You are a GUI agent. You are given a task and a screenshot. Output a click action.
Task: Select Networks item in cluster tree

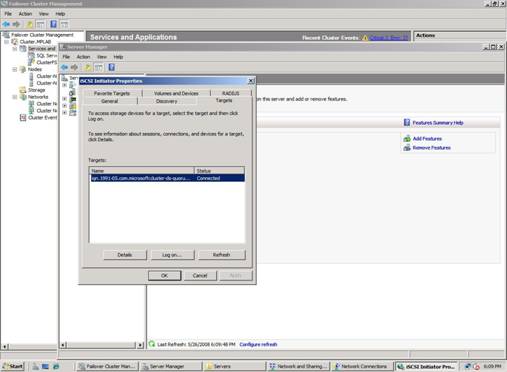(x=38, y=97)
